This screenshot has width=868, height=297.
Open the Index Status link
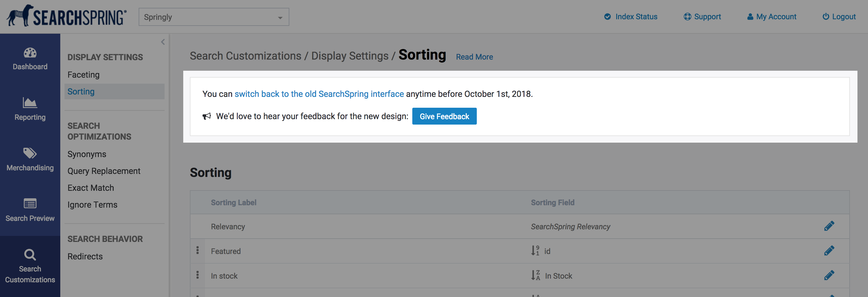[x=636, y=17]
